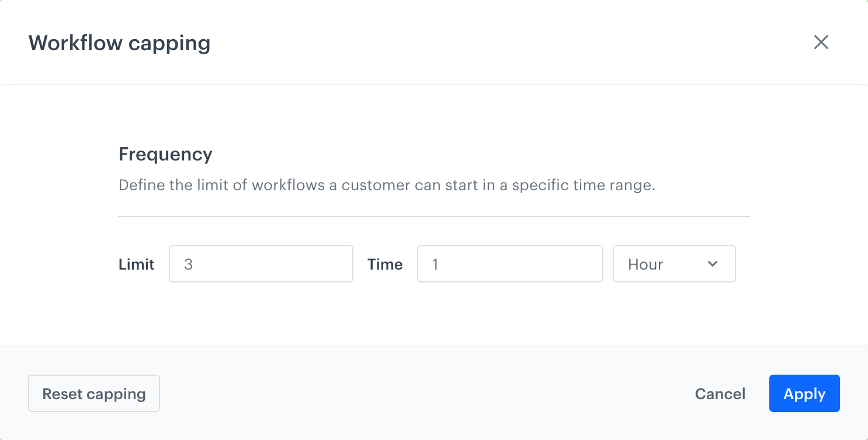
Task: Click the Time field showing value 1
Action: (509, 264)
